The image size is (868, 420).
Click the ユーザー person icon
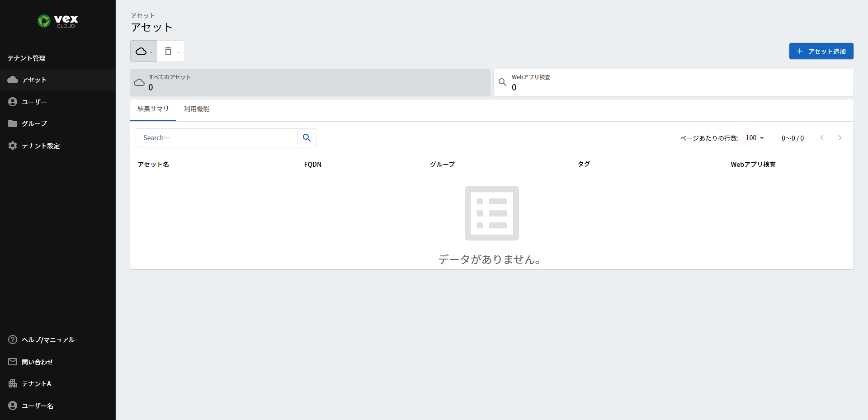pos(13,102)
